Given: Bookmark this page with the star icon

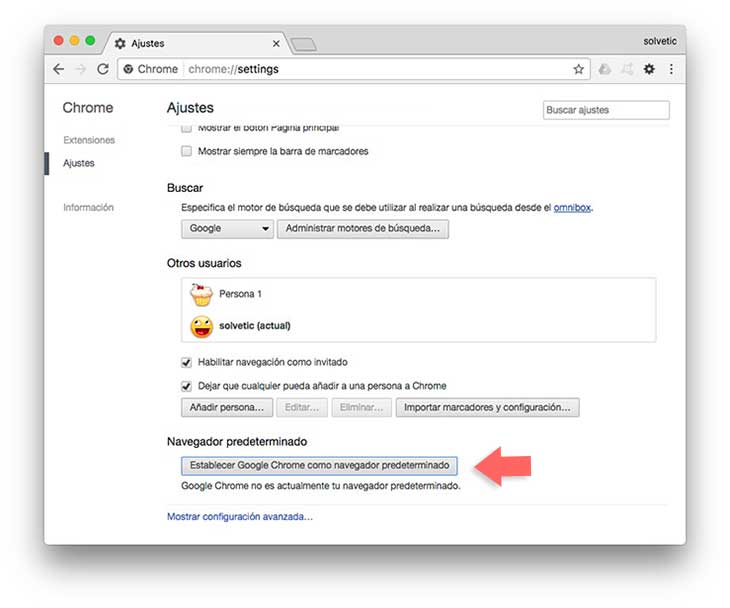Looking at the screenshot, I should (578, 69).
